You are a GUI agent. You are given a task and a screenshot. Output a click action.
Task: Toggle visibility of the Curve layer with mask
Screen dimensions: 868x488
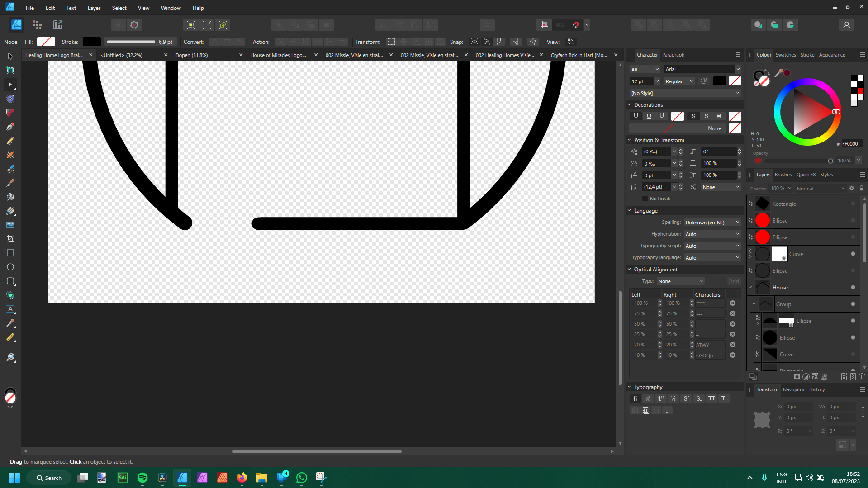pyautogui.click(x=853, y=254)
